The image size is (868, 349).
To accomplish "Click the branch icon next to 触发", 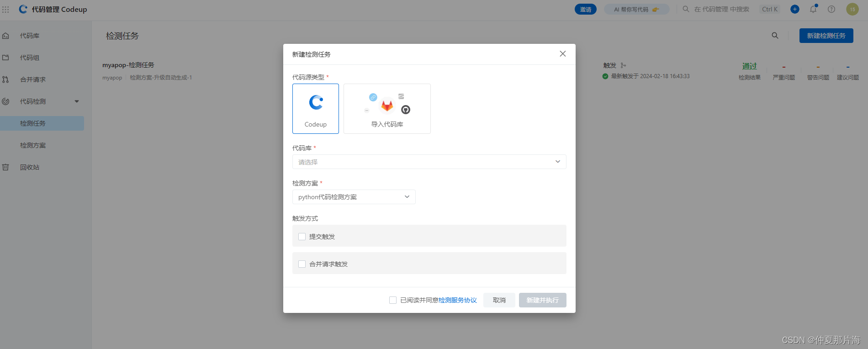I will [x=624, y=65].
